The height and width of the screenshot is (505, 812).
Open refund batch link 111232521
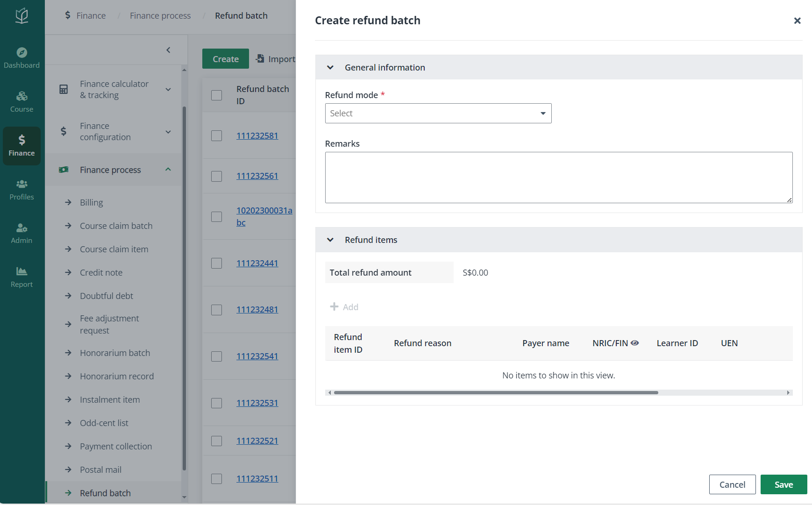click(x=257, y=441)
